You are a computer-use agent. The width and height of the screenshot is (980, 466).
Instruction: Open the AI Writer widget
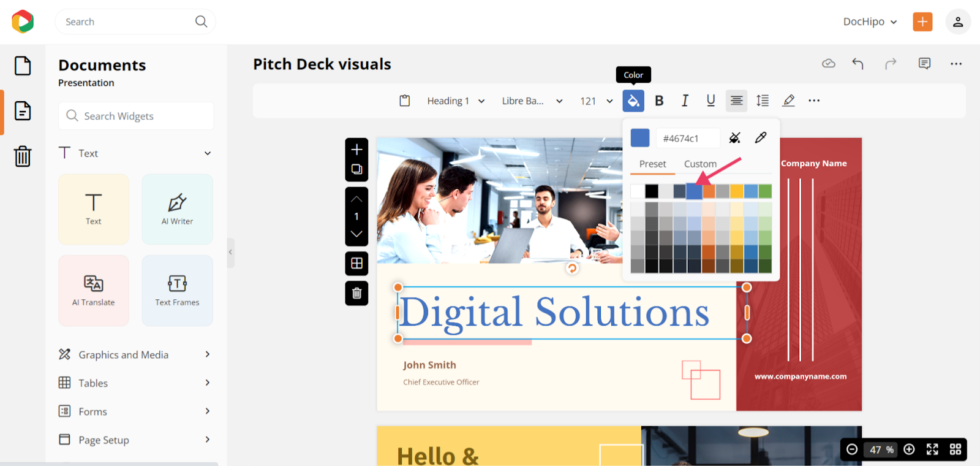pos(177,209)
